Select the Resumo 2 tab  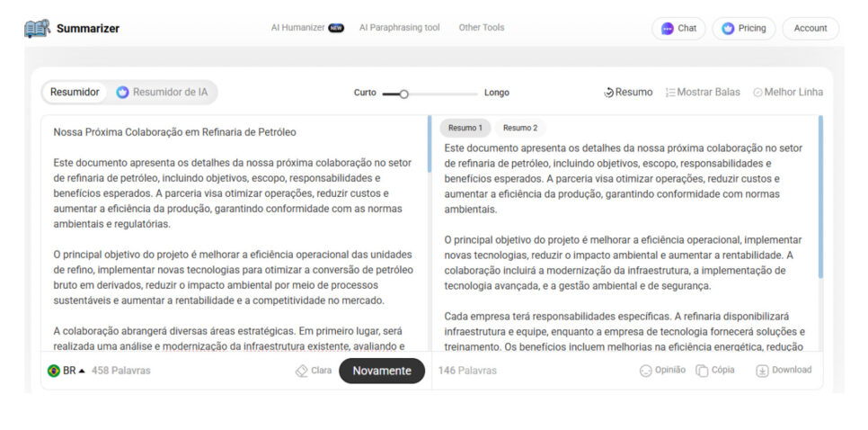coord(520,128)
